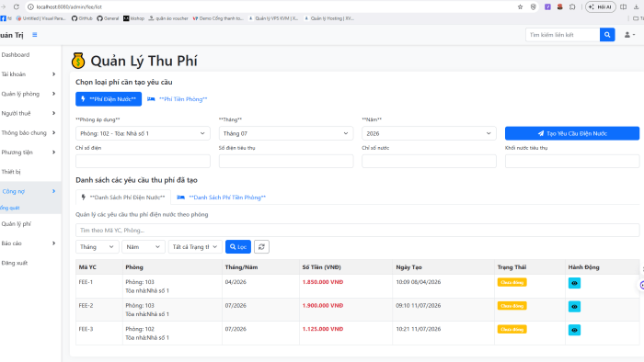Click the shield icon in address bar
This screenshot has width=644, height=362.
533,6
